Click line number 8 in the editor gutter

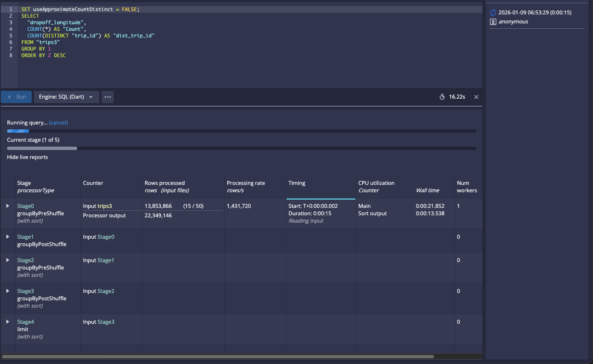(11, 55)
